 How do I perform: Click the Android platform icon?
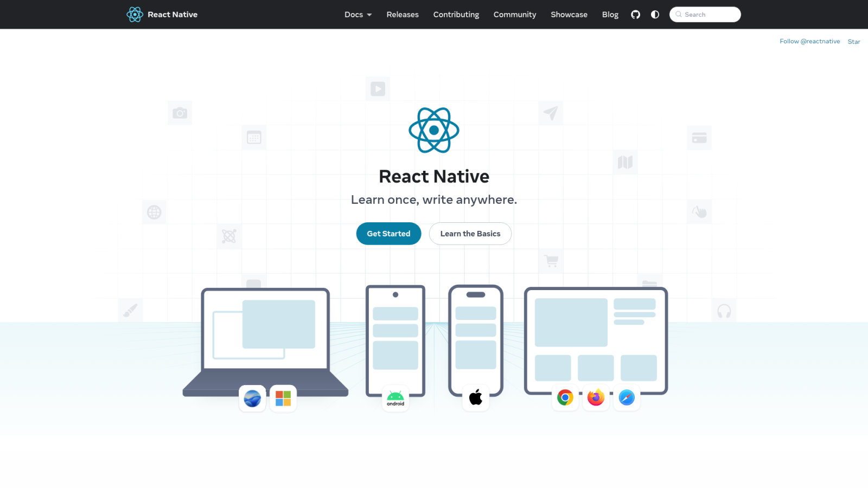coord(395,399)
